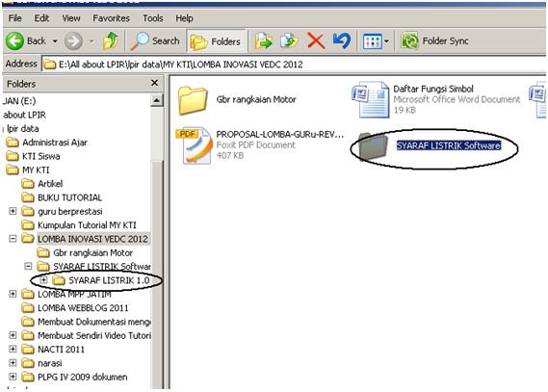Click the blue Undo arrow icon
The height and width of the screenshot is (392, 548).
tap(341, 40)
